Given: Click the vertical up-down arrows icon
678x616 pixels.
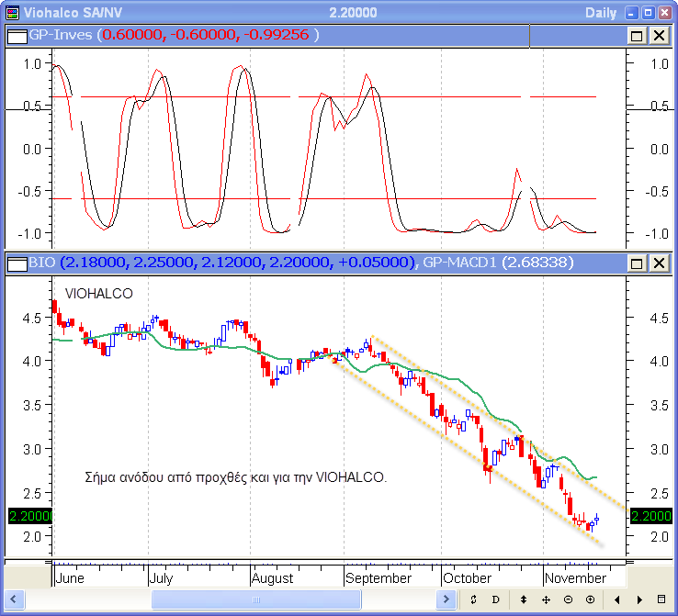Looking at the screenshot, I should click(524, 599).
